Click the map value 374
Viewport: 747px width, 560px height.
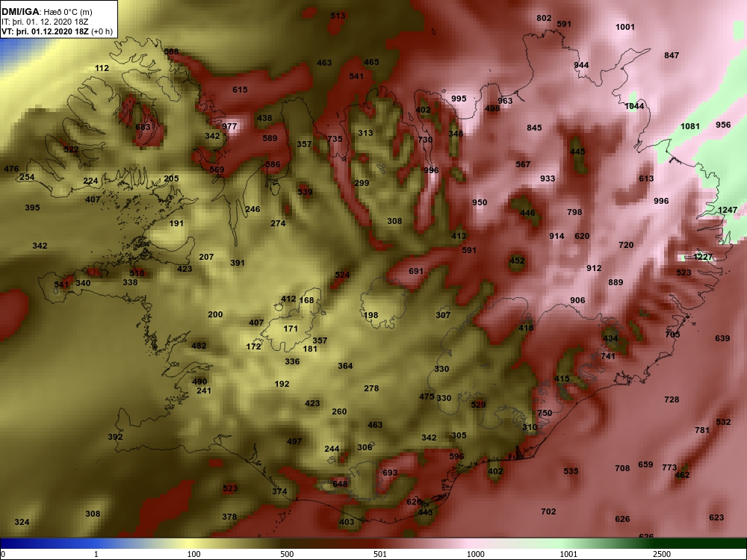279,491
